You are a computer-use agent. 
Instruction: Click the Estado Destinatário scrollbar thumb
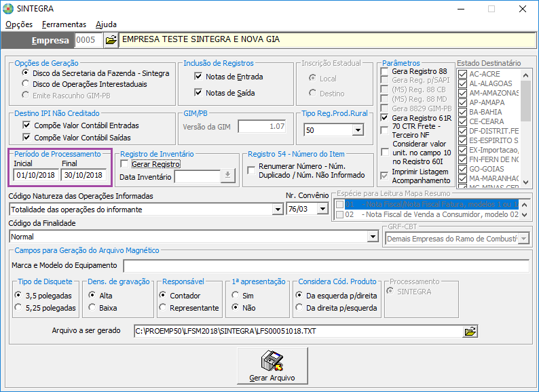tap(525, 100)
